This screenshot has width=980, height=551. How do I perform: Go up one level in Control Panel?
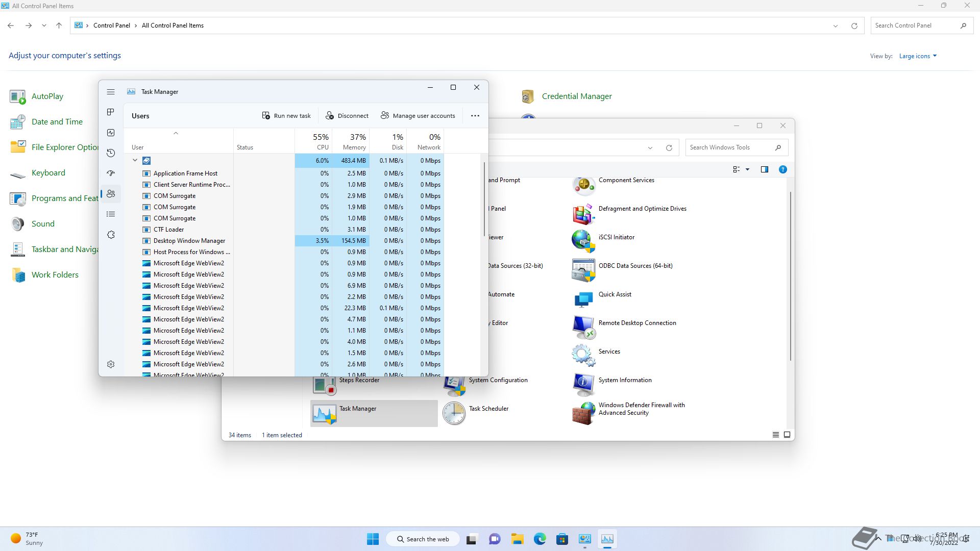tap(59, 26)
